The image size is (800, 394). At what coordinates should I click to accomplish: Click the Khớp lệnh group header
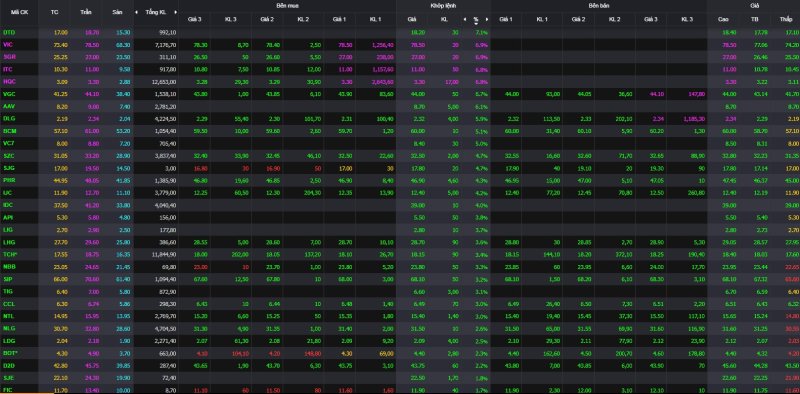(443, 6)
